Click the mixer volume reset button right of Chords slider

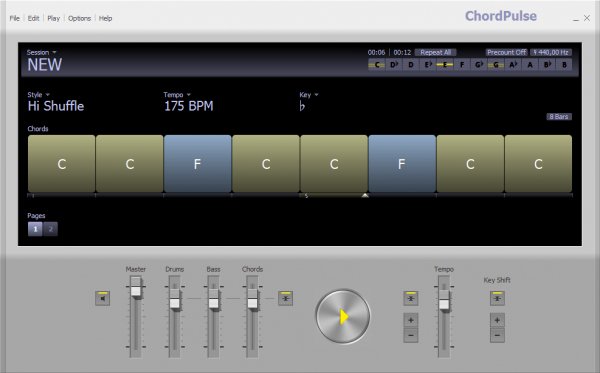(285, 298)
